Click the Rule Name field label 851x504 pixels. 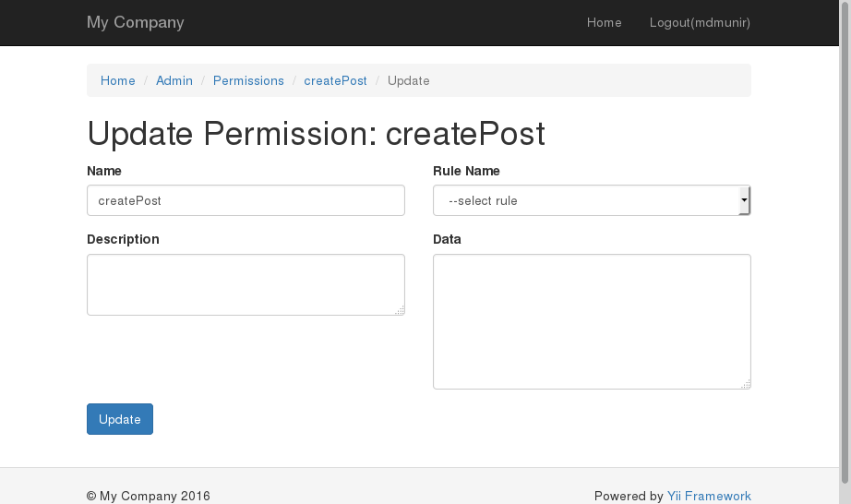click(466, 171)
